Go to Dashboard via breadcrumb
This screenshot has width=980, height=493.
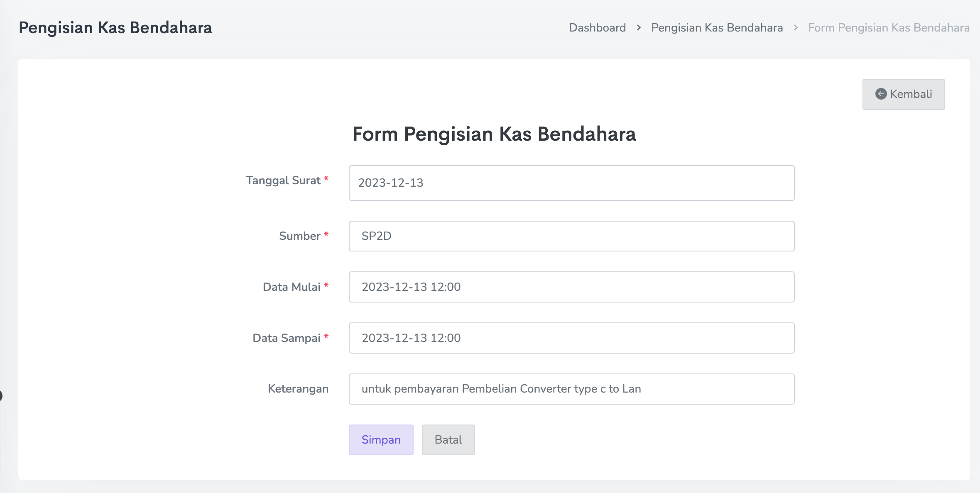[x=597, y=28]
